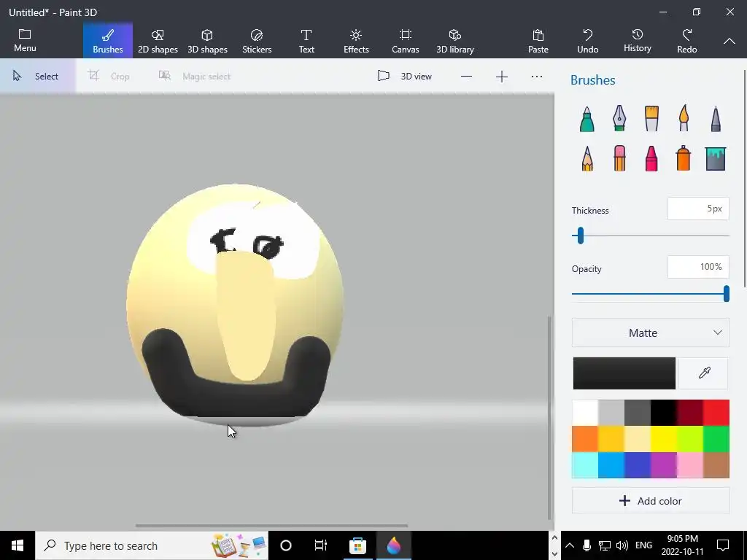Redo the last action

pyautogui.click(x=686, y=41)
